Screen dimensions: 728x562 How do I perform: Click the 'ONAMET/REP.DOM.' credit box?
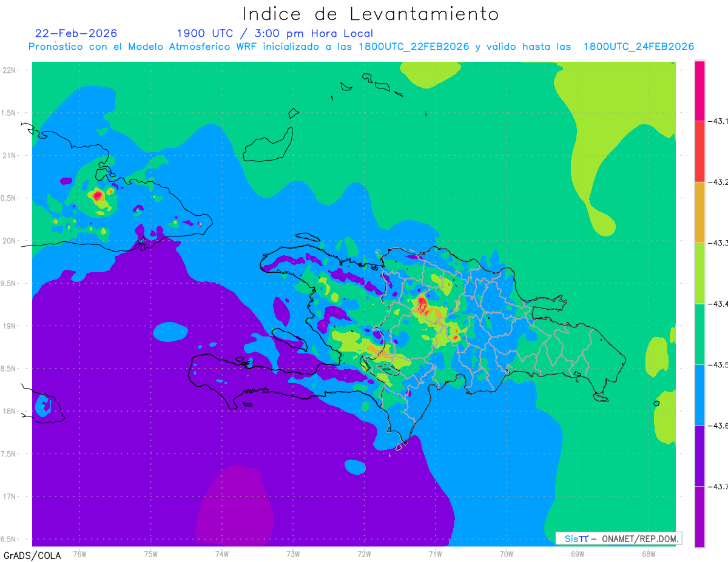click(x=618, y=538)
